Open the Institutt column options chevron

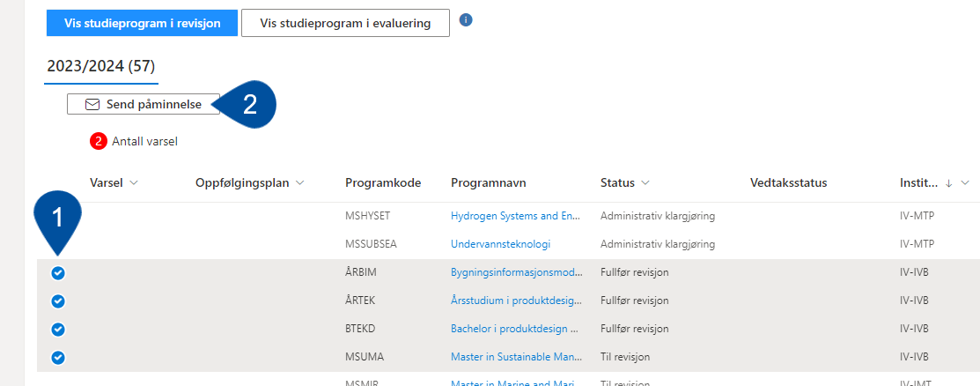pos(964,183)
